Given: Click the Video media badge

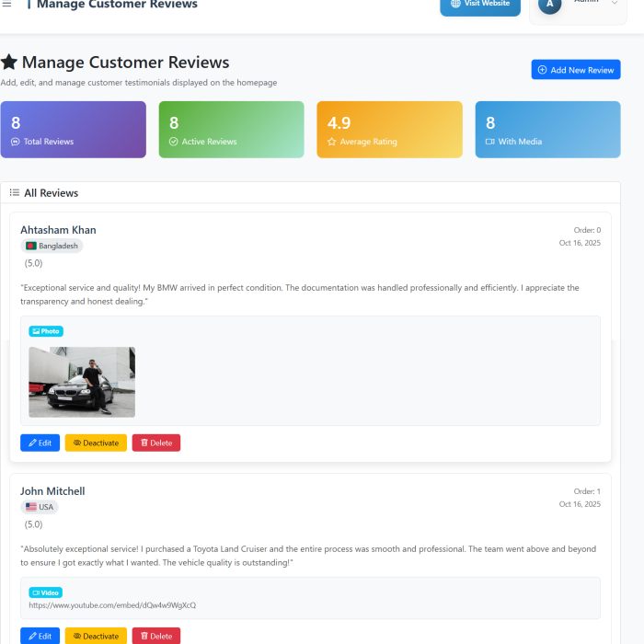Looking at the screenshot, I should (x=45, y=592).
